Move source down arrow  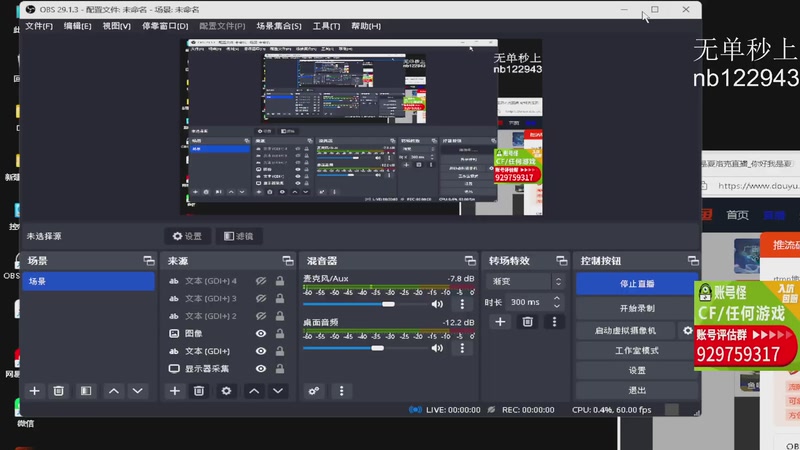278,391
